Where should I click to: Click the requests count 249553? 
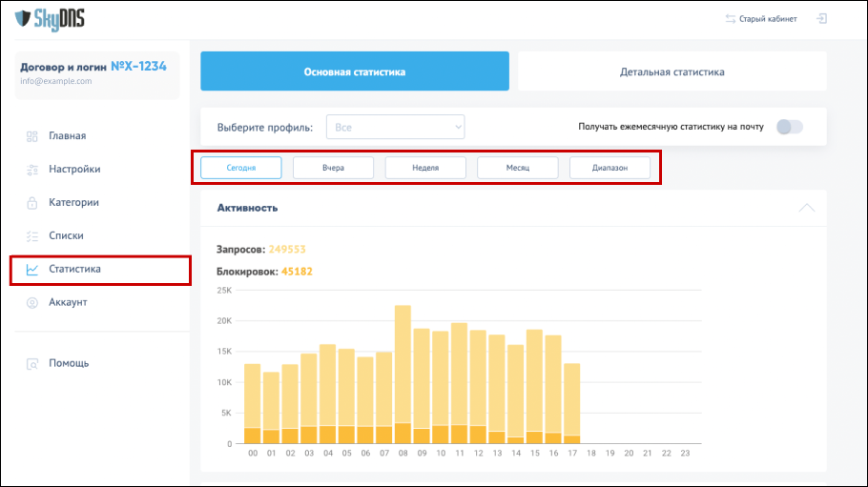(x=287, y=249)
